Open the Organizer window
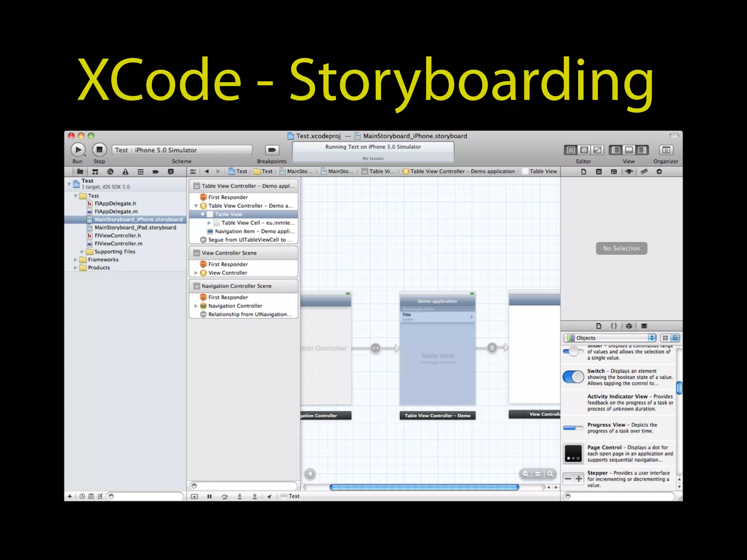747x560 pixels. tap(666, 150)
